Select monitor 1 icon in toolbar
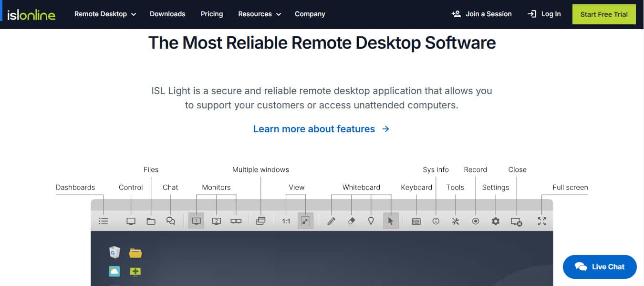Viewport: 644px width, 286px height. pos(196,221)
